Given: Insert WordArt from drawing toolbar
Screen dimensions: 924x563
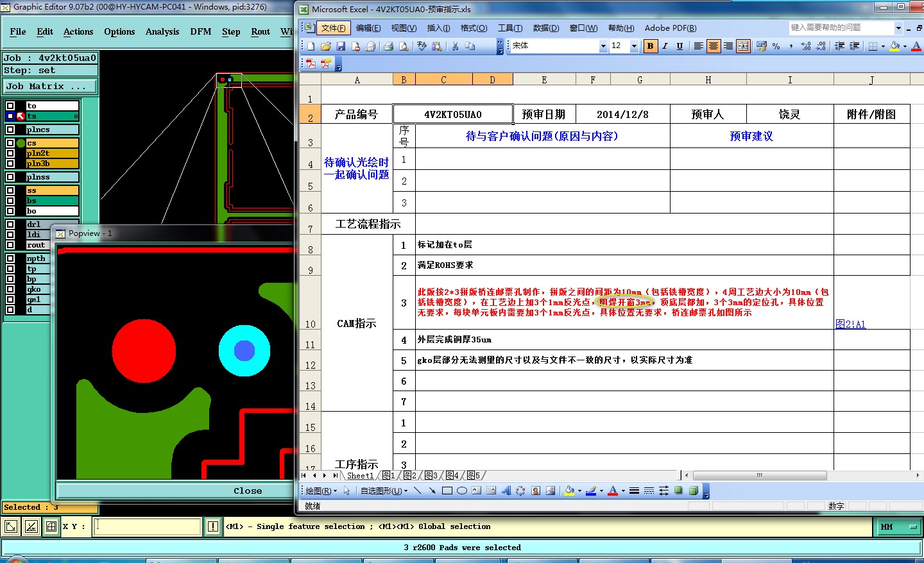Looking at the screenshot, I should 506,491.
